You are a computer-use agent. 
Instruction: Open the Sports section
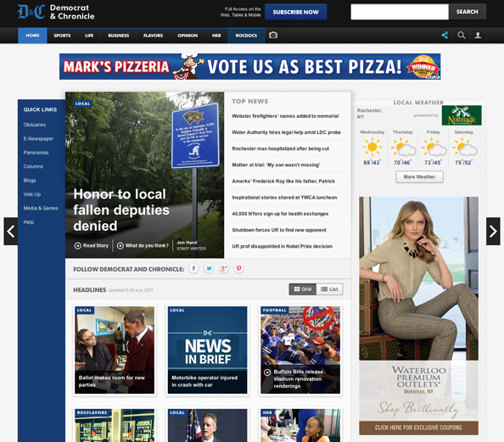62,36
